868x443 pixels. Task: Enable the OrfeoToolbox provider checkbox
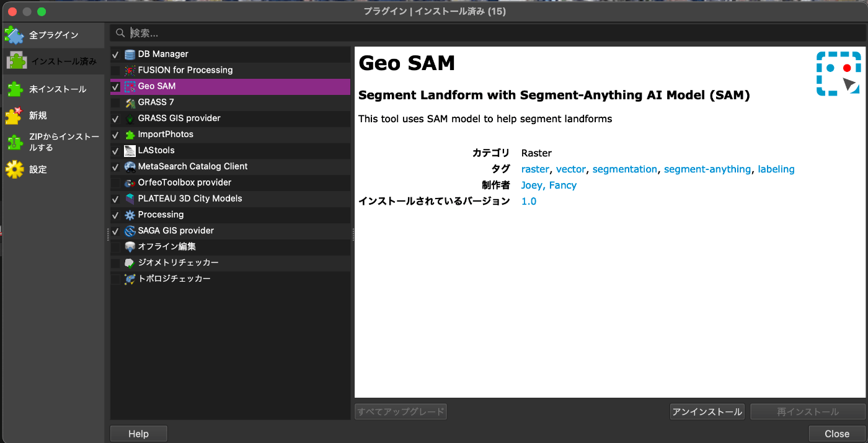coord(115,183)
